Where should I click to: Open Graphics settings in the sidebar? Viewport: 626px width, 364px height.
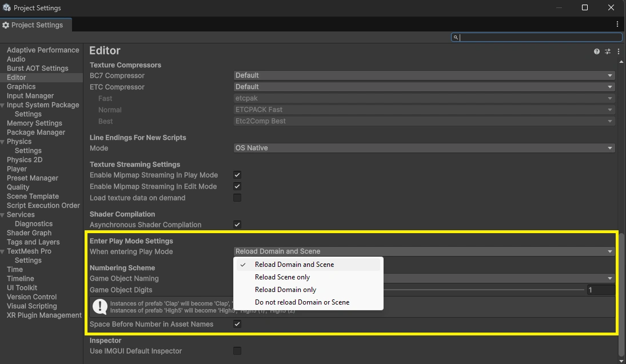click(x=21, y=87)
